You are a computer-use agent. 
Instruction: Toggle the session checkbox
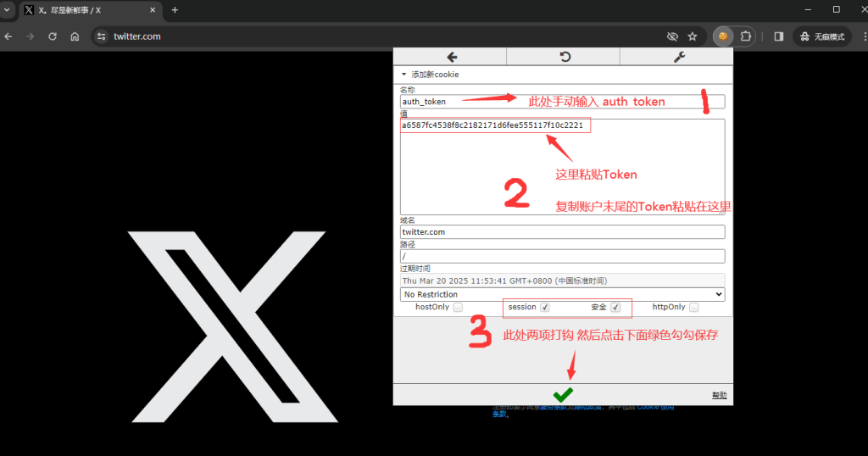pos(545,307)
